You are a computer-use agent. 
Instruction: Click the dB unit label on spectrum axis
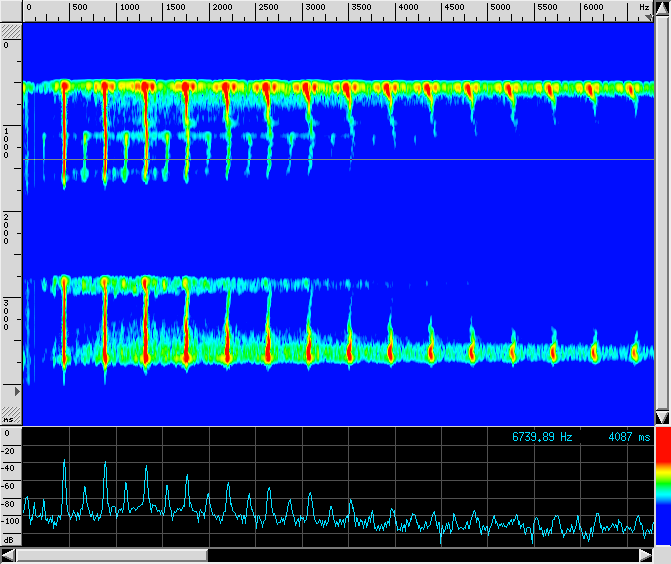coord(10,536)
